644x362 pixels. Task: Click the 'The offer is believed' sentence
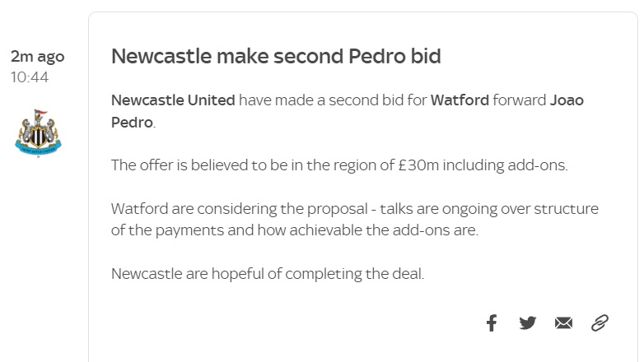[339, 165]
